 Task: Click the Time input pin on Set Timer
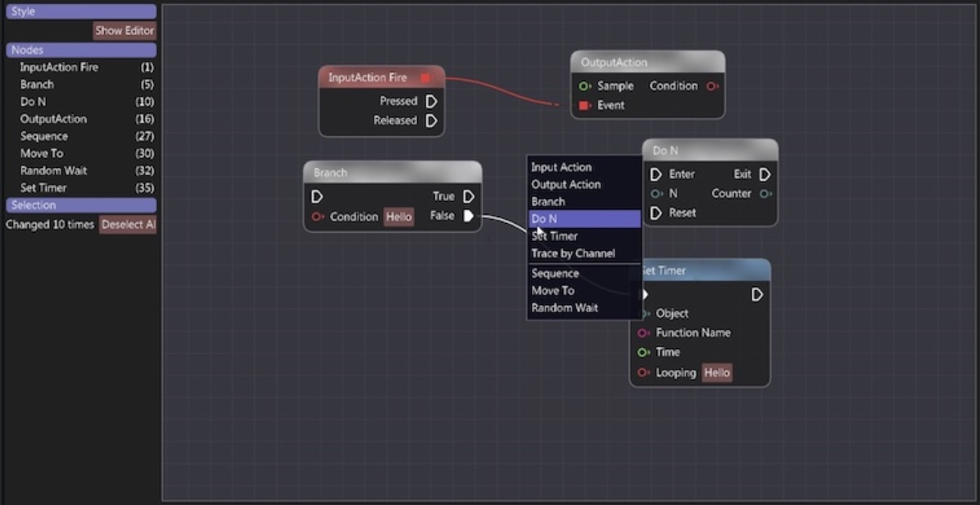click(647, 352)
